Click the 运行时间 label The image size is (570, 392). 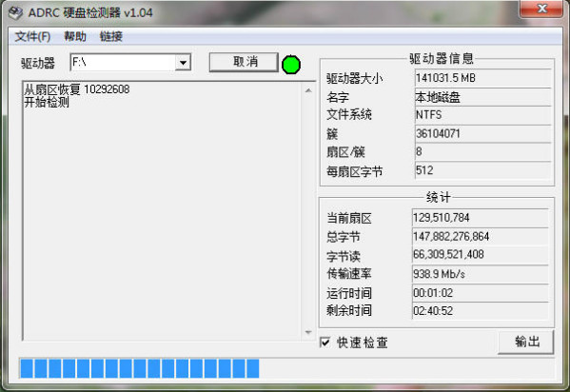pos(349,293)
